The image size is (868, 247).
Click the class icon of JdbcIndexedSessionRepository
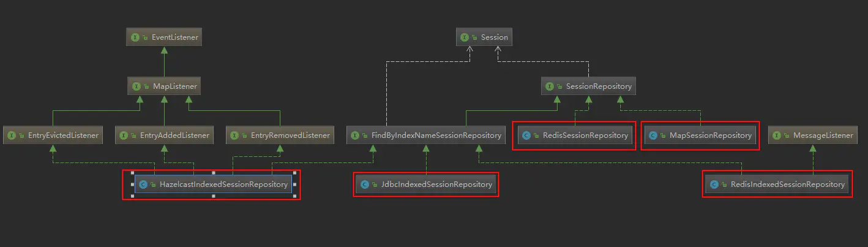[x=365, y=184]
